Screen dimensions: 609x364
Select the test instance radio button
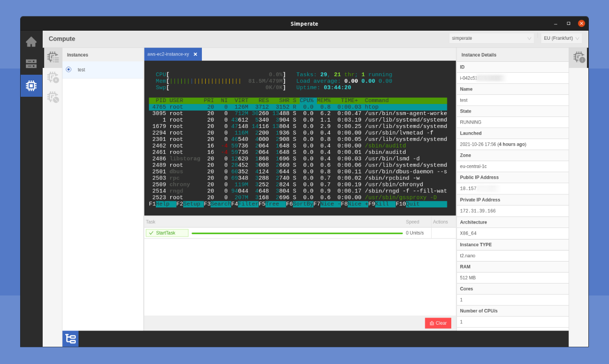pos(69,69)
